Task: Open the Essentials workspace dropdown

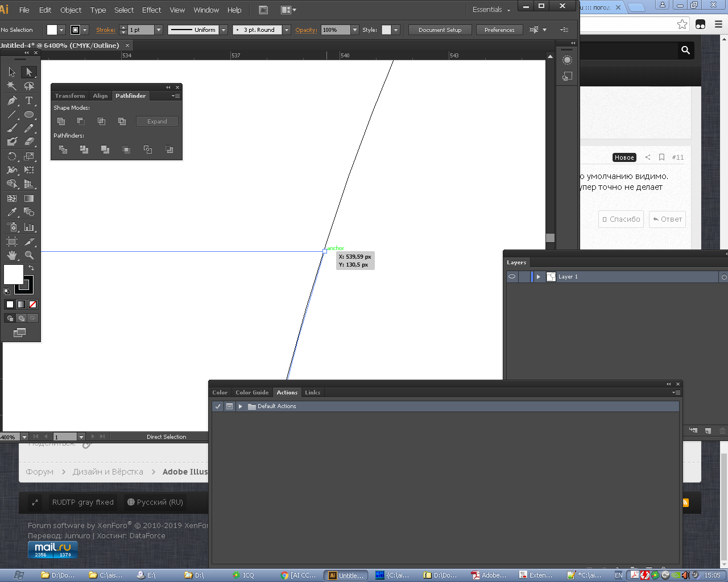Action: tap(491, 10)
